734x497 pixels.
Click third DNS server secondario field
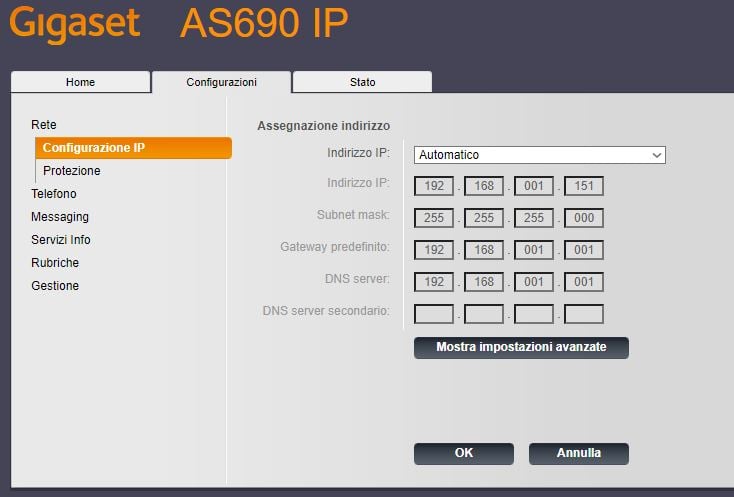pyautogui.click(x=534, y=314)
